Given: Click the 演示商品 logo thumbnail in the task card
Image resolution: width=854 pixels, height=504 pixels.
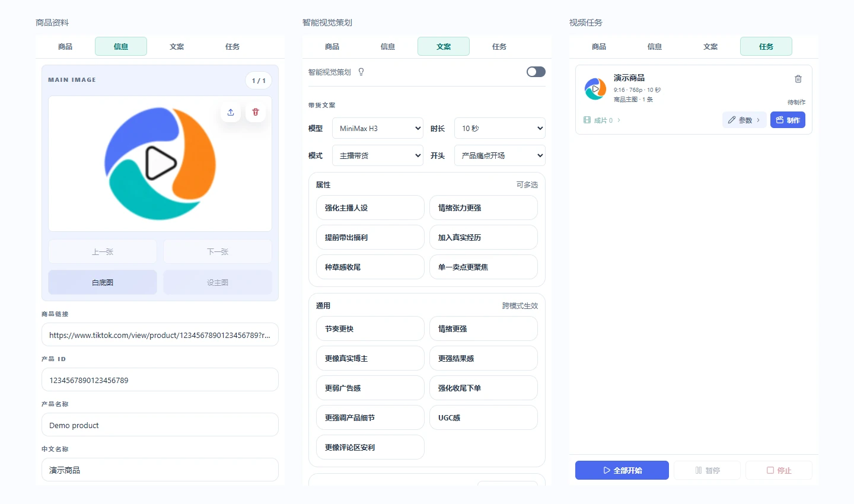Looking at the screenshot, I should coord(595,89).
